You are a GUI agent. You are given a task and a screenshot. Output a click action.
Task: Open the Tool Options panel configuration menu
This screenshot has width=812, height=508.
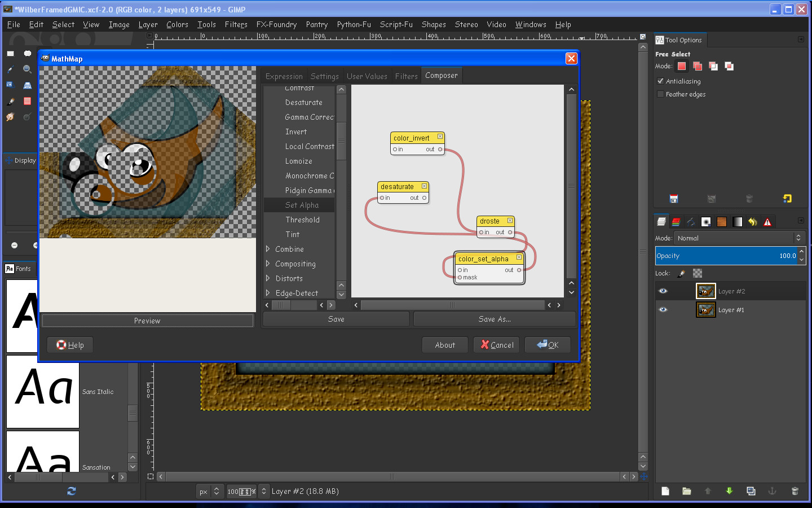click(x=801, y=40)
